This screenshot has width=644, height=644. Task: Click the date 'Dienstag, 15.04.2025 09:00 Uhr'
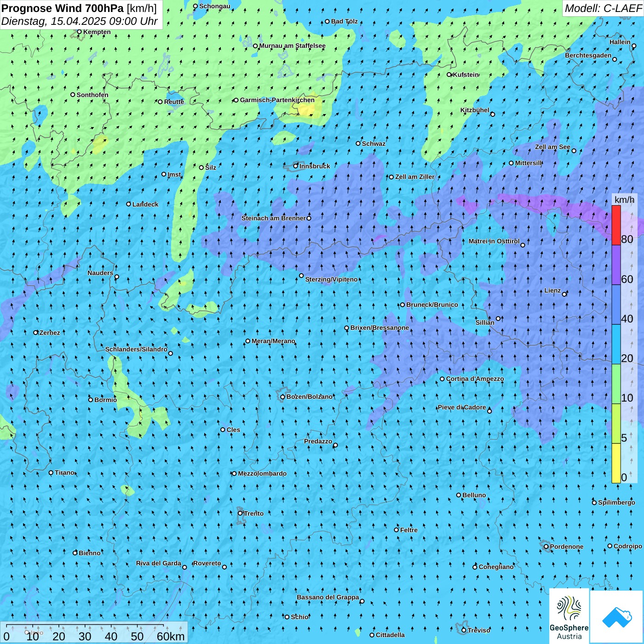coord(80,21)
